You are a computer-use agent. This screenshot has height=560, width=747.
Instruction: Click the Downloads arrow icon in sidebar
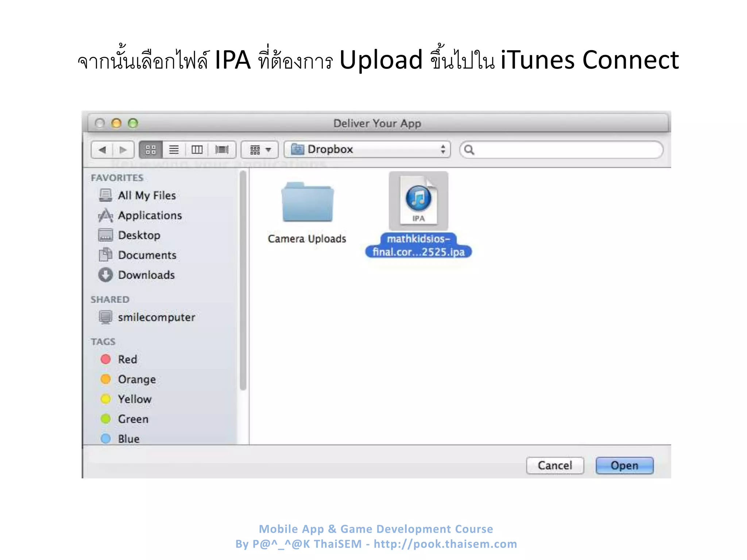pos(105,275)
